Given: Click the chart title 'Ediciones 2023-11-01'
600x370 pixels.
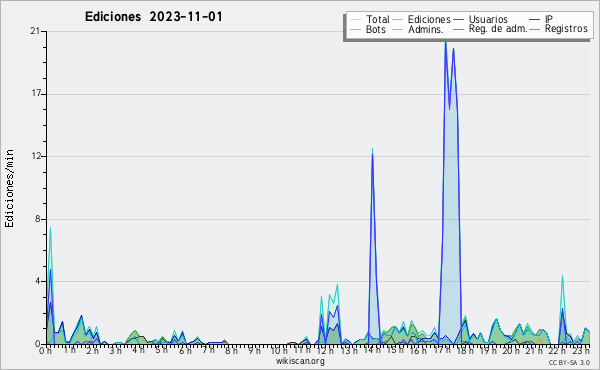Looking at the screenshot, I should [x=153, y=17].
